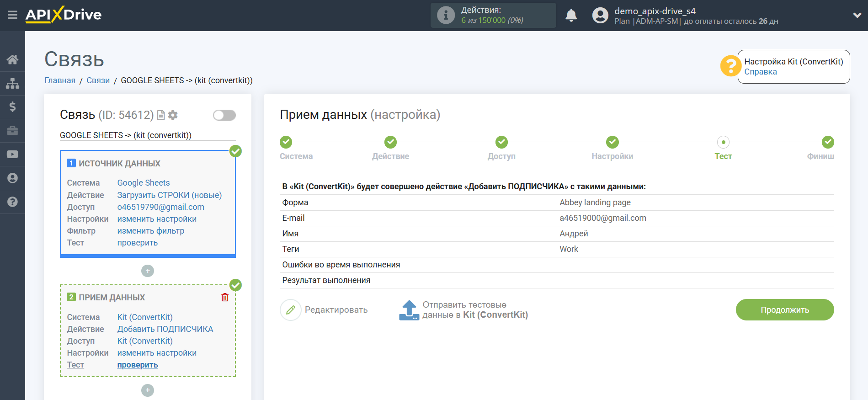
Task: Go to Главная breadcrumb
Action: 60,80
